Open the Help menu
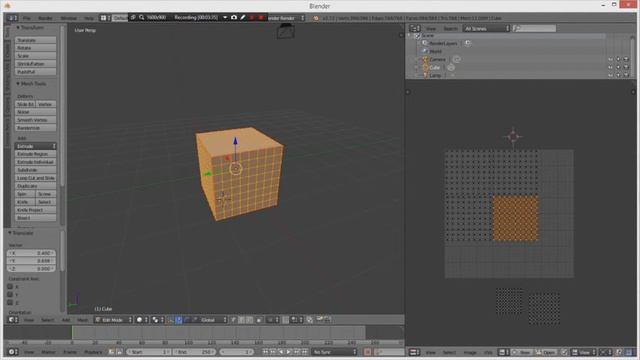The height and width of the screenshot is (360, 640). click(x=89, y=18)
